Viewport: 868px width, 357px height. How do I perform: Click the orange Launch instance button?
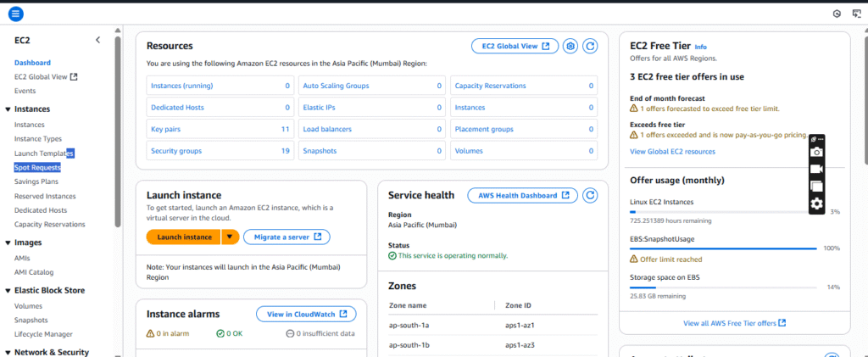click(x=184, y=237)
